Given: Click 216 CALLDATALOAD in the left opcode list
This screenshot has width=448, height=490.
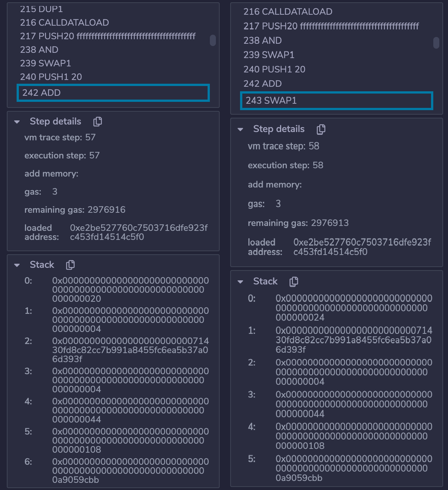Looking at the screenshot, I should (x=65, y=23).
